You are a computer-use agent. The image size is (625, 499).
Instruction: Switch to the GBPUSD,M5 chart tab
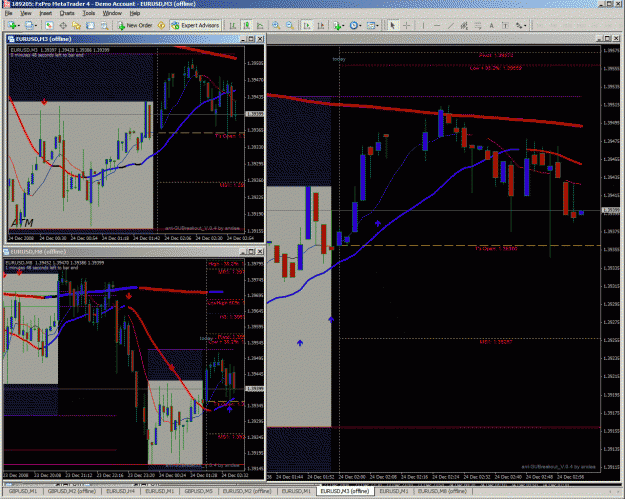(199, 491)
